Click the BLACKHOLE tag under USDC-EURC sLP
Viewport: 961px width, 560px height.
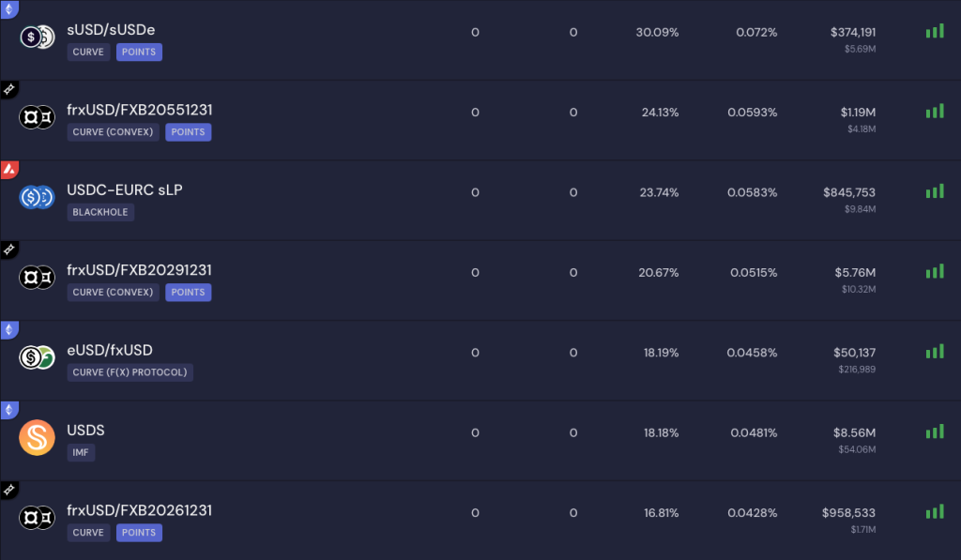100,212
